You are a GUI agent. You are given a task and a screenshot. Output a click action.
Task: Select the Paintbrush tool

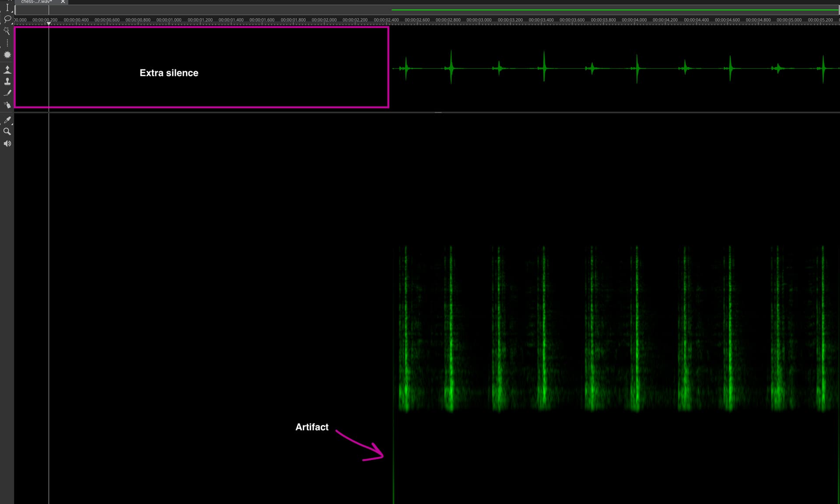7,93
